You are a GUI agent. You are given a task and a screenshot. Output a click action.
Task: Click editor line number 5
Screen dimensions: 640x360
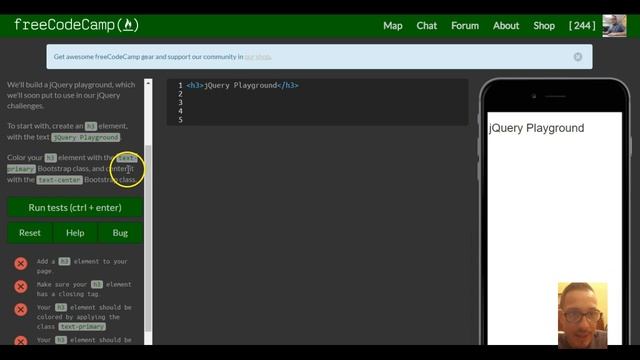pyautogui.click(x=180, y=120)
